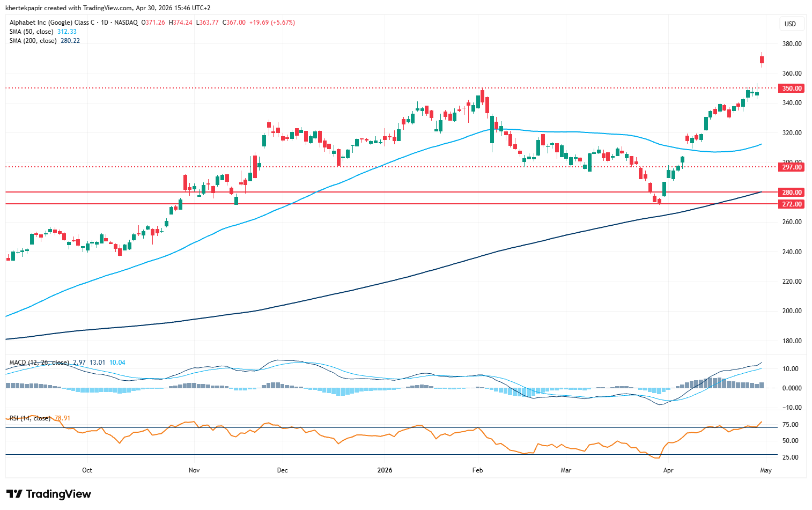
Task: Click the Nov label on time axis
Action: pyautogui.click(x=194, y=470)
